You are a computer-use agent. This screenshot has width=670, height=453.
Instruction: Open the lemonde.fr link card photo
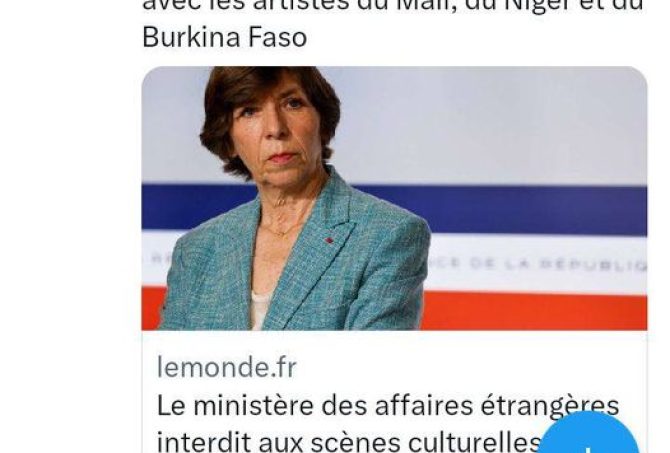click(x=394, y=198)
